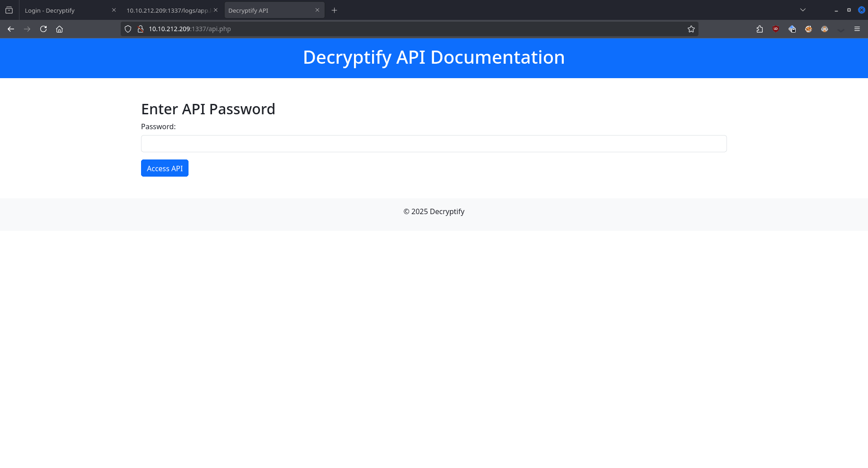Open the Firefox hamburger application menu
The image size is (868, 468).
(857, 29)
